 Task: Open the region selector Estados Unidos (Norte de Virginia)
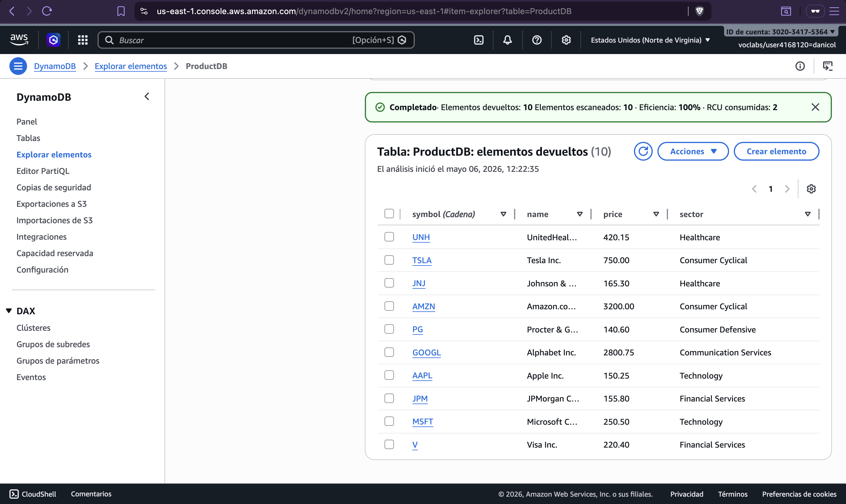point(650,40)
